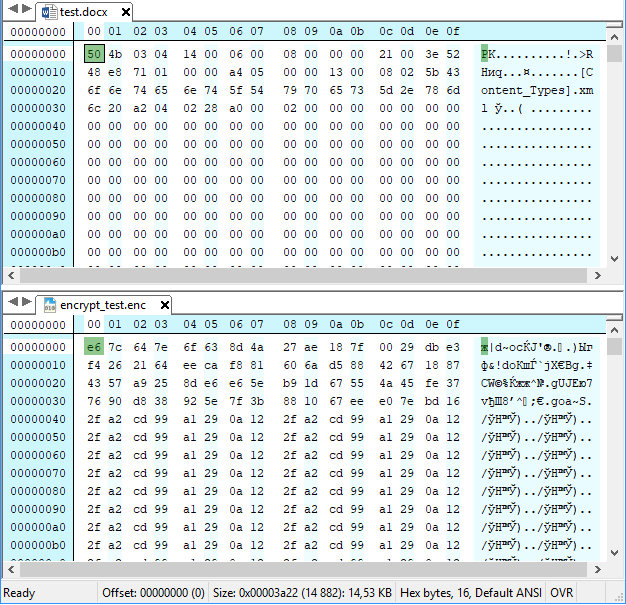Click the Word icon on test.docx tab
626x605 pixels.
49,13
